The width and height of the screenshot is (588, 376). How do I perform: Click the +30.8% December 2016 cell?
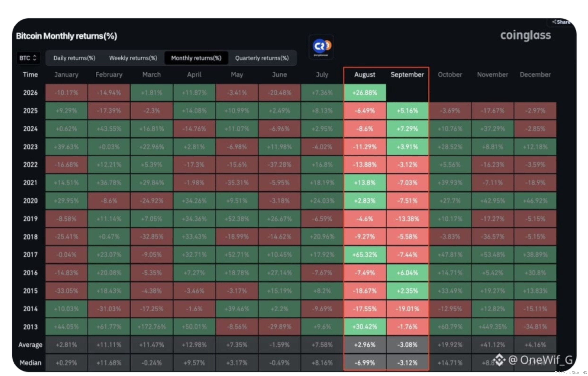(535, 273)
